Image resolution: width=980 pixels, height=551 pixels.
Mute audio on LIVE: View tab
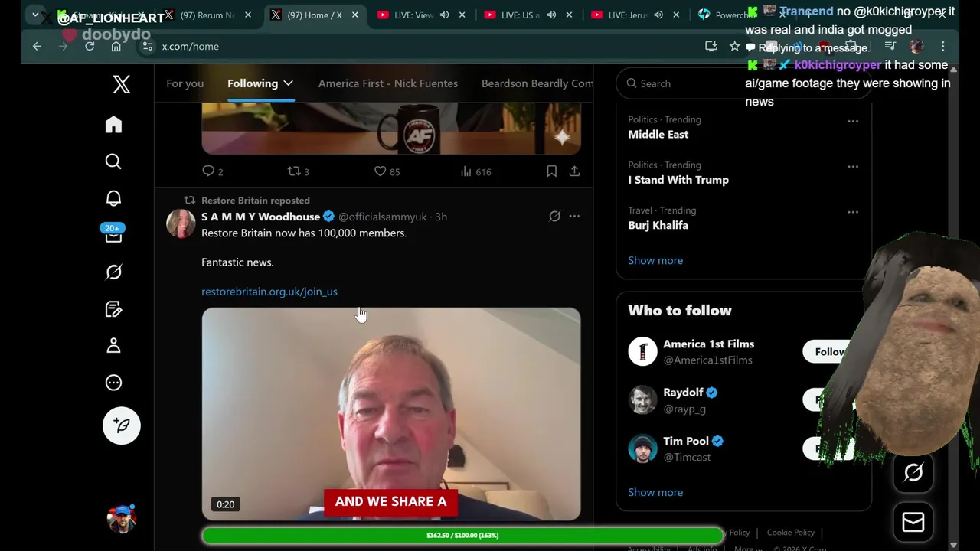444,15
